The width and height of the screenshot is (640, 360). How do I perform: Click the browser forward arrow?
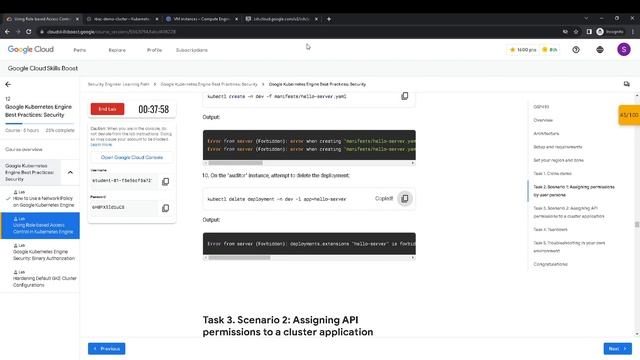[x=18, y=31]
